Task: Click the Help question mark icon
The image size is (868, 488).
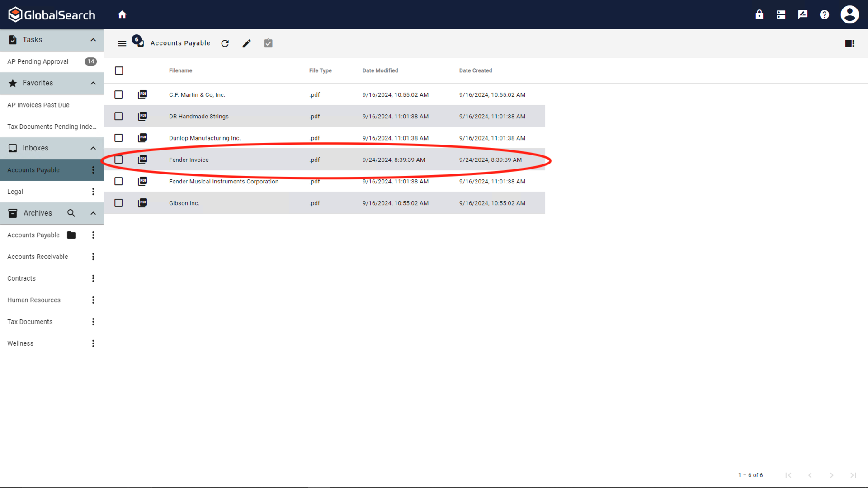Action: (x=825, y=14)
